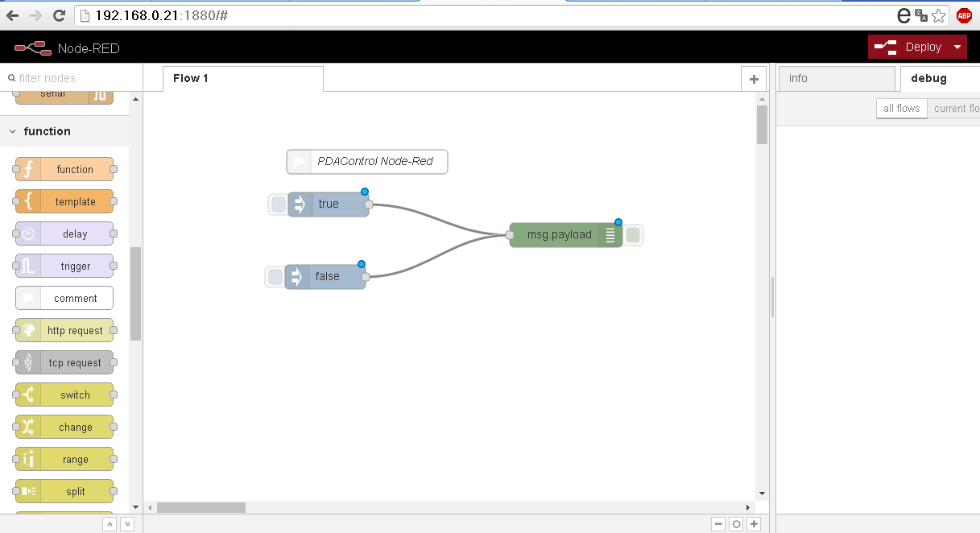
Task: Collapse the function palette category
Action: point(64,131)
